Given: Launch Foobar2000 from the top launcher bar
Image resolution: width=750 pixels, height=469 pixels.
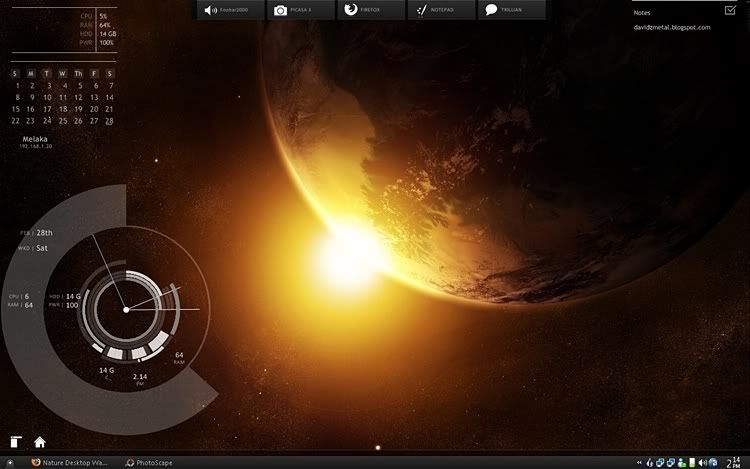Looking at the screenshot, I should click(x=229, y=10).
